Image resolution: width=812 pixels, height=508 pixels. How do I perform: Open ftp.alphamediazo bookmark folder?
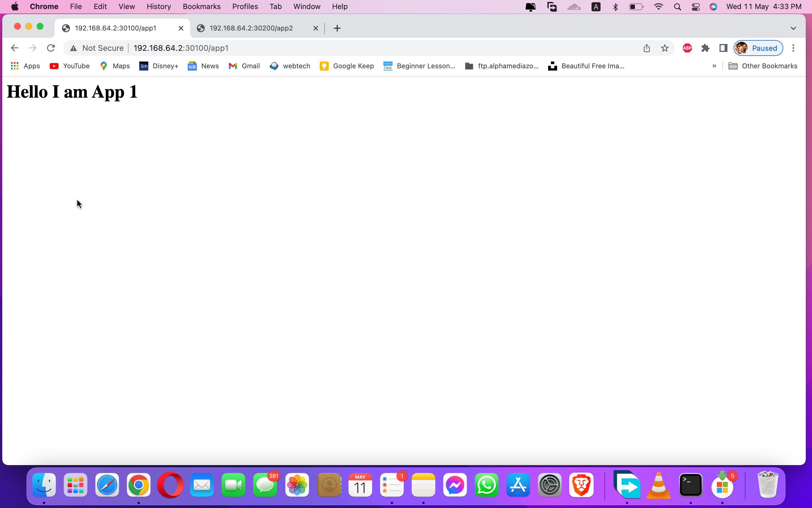pos(502,66)
